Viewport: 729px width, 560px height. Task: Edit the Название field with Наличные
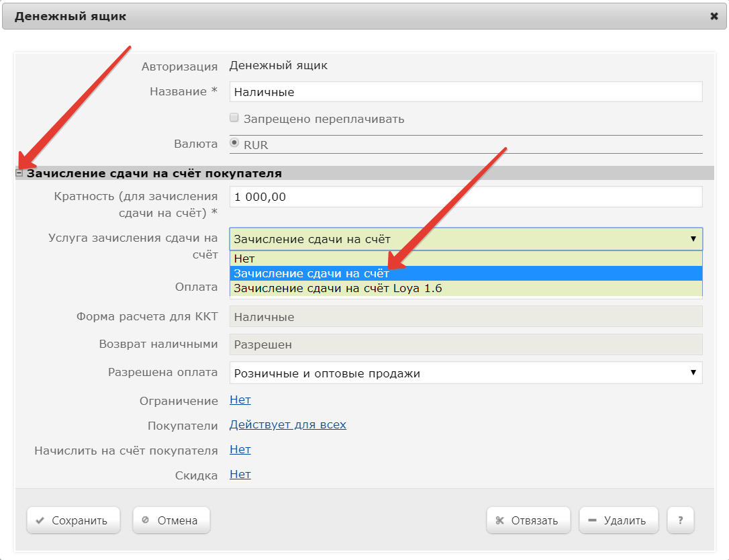click(466, 92)
